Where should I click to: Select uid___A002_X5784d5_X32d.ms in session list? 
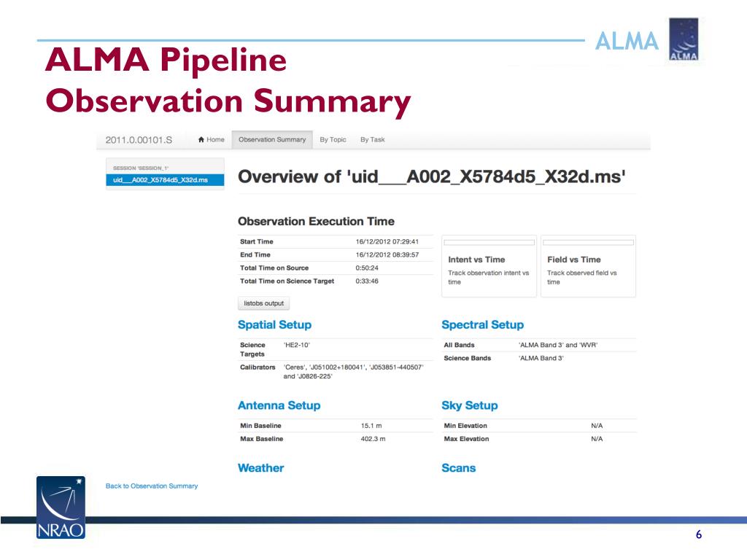tap(165, 180)
